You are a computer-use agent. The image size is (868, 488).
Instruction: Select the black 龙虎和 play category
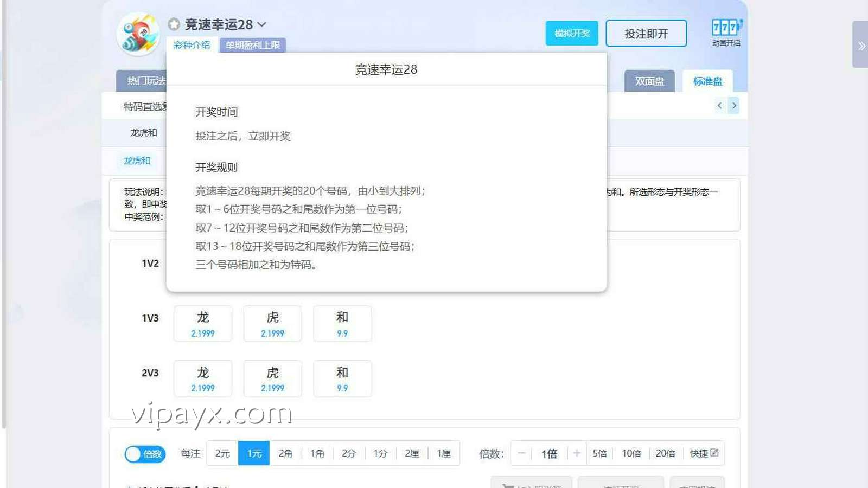pos(143,132)
